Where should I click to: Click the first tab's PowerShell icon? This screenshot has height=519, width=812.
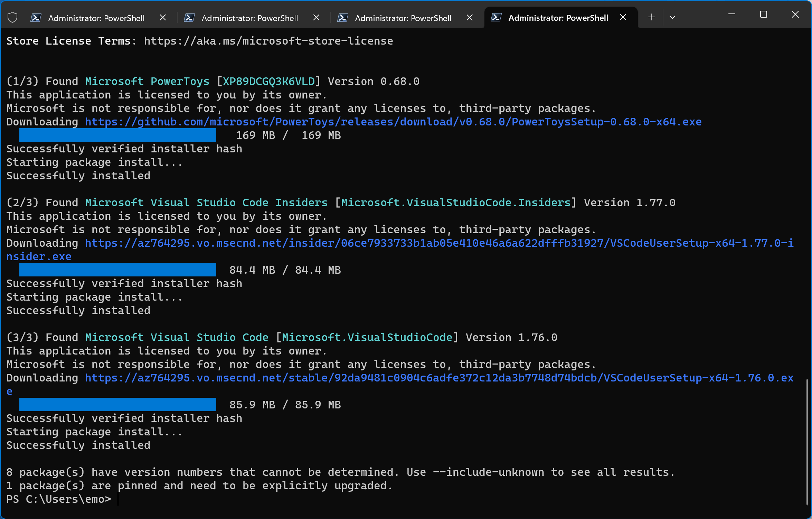36,18
